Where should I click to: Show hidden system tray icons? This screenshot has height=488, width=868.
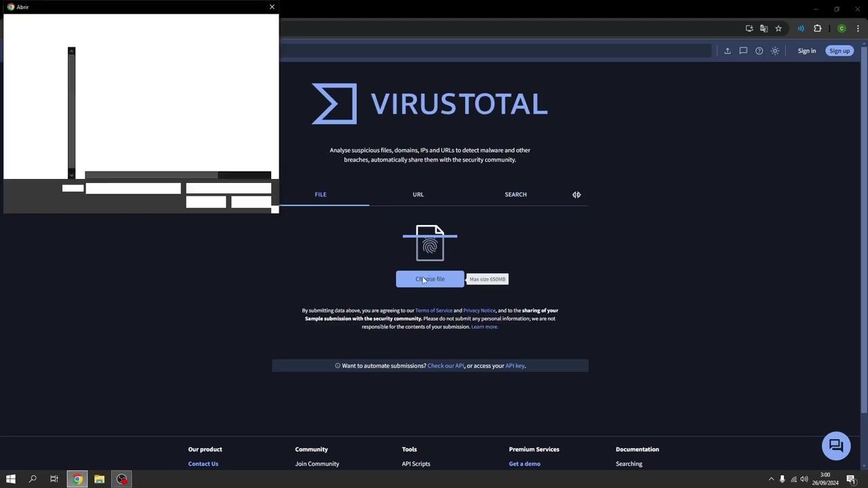pos(771,479)
